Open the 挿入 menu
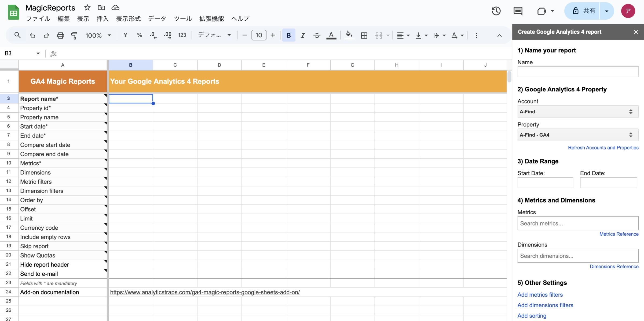 click(103, 19)
